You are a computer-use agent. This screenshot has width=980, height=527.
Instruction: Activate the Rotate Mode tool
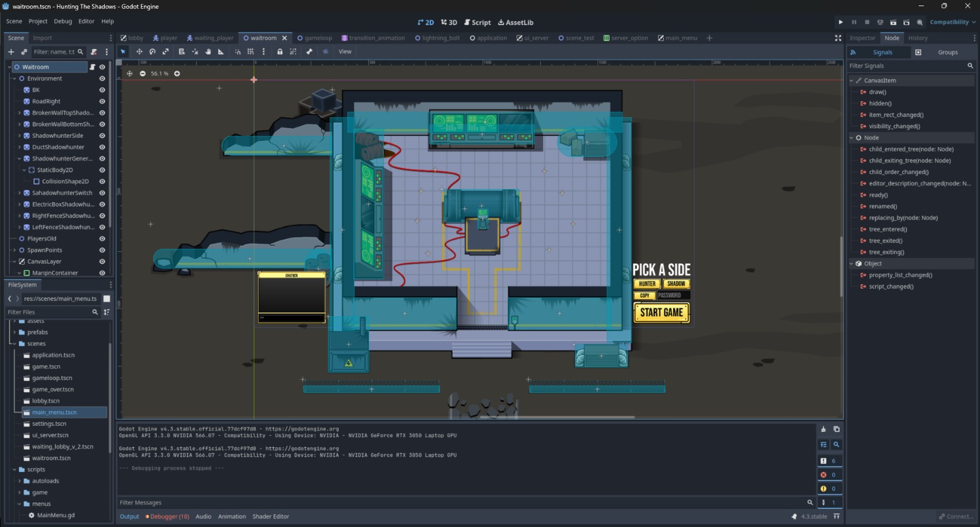[x=153, y=52]
